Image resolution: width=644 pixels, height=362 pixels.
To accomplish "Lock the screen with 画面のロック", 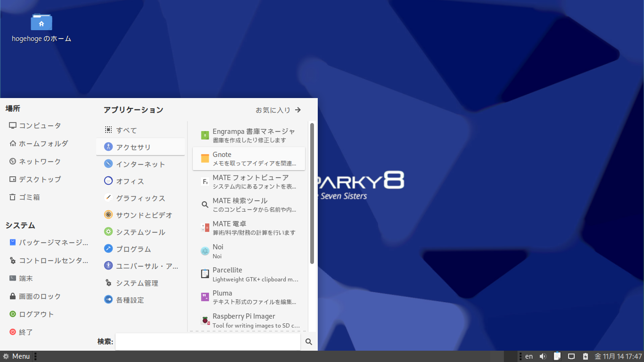I will (x=47, y=296).
